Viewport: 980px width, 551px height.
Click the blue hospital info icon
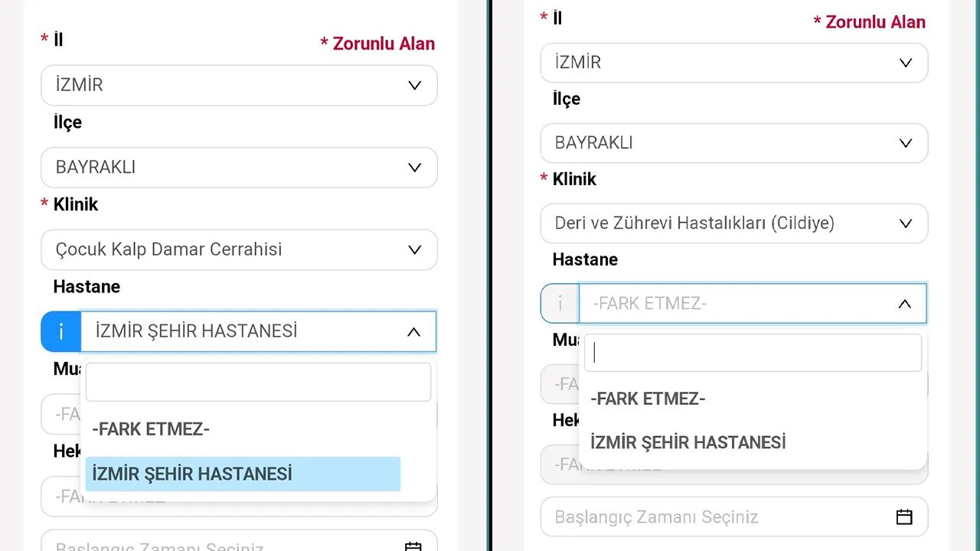(60, 331)
